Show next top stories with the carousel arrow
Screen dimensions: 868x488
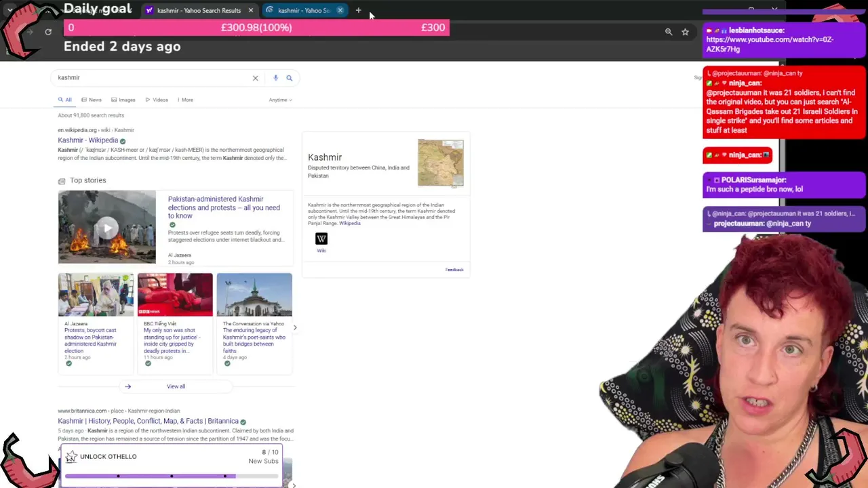[x=294, y=327]
